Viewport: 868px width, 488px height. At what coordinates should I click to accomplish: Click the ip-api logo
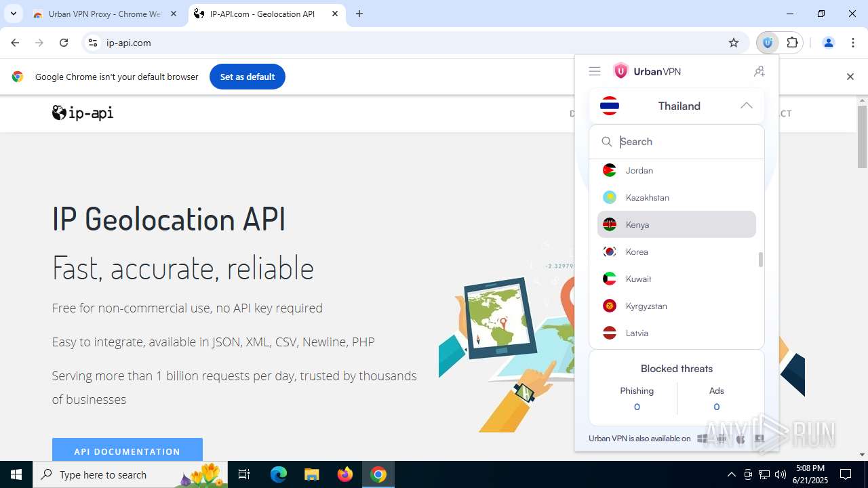click(83, 113)
